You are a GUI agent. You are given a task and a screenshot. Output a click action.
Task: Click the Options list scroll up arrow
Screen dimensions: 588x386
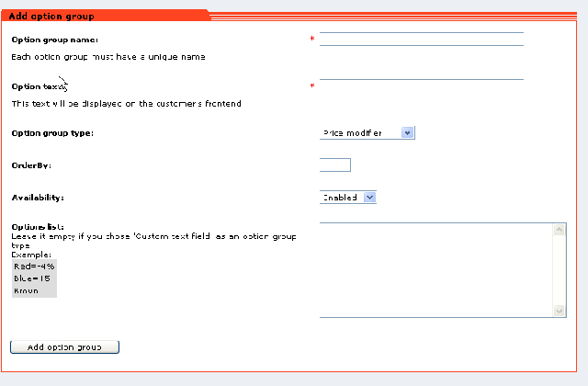[x=560, y=230]
